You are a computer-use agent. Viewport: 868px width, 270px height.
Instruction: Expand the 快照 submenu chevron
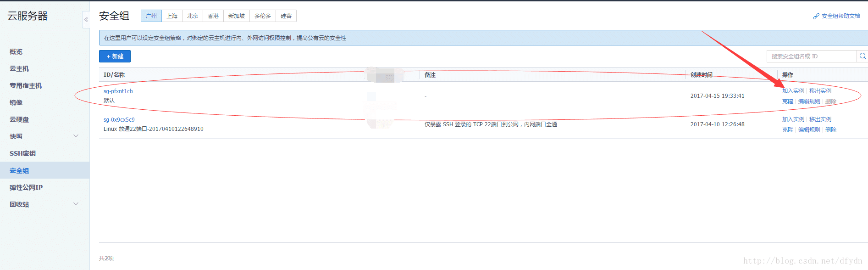click(x=76, y=136)
